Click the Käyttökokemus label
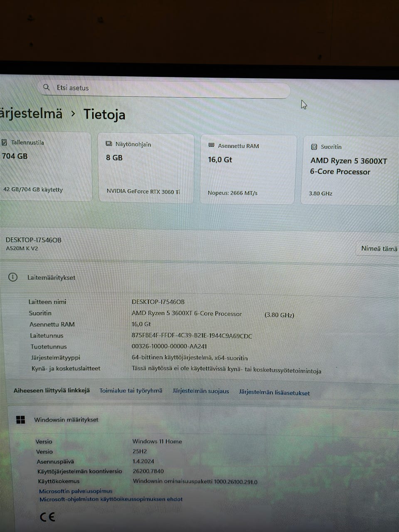The width and height of the screenshot is (399, 532). pos(59,481)
